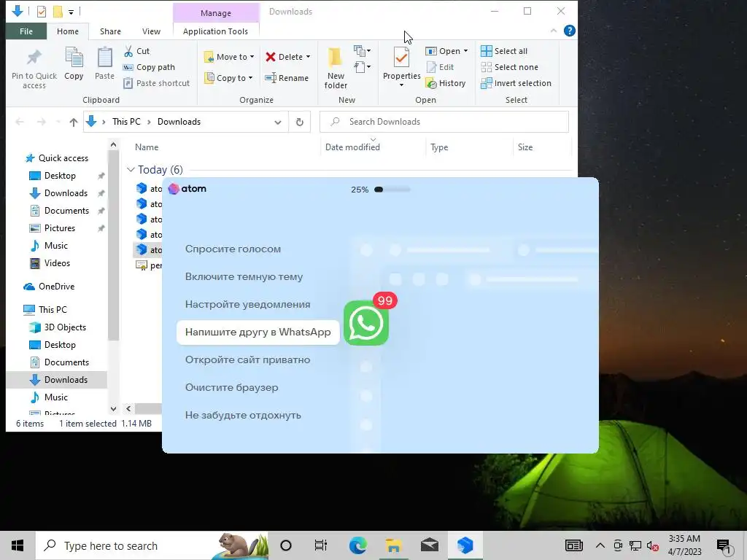Image resolution: width=747 pixels, height=560 pixels.
Task: Click the Paste ribbon icon
Action: pyautogui.click(x=104, y=58)
